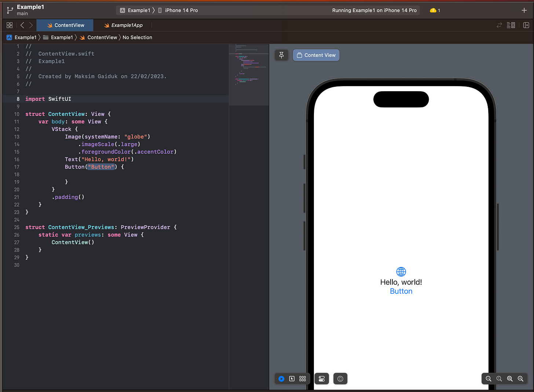534x392 pixels.
Task: Click the VStack keyword in code
Action: click(61, 129)
